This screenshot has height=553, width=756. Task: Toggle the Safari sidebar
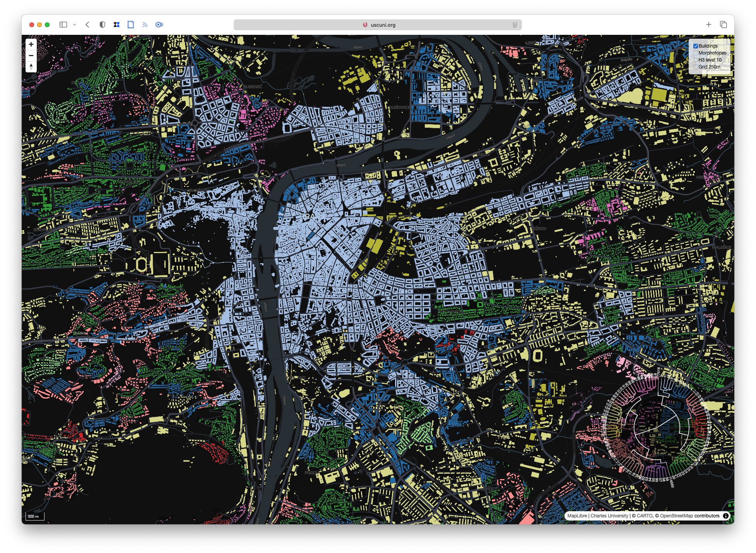pyautogui.click(x=63, y=25)
